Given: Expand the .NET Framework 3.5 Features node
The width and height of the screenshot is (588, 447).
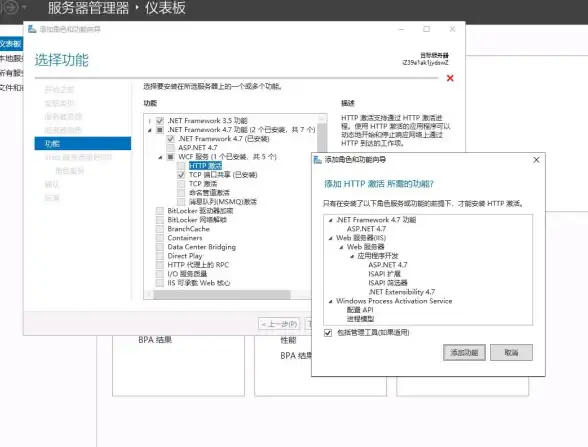Looking at the screenshot, I should [150, 121].
